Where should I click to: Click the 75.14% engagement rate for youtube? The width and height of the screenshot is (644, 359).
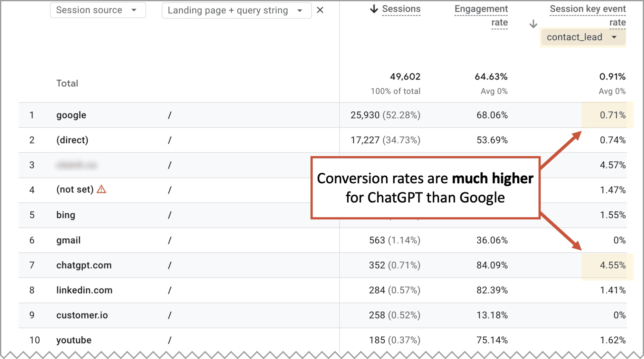(x=492, y=340)
